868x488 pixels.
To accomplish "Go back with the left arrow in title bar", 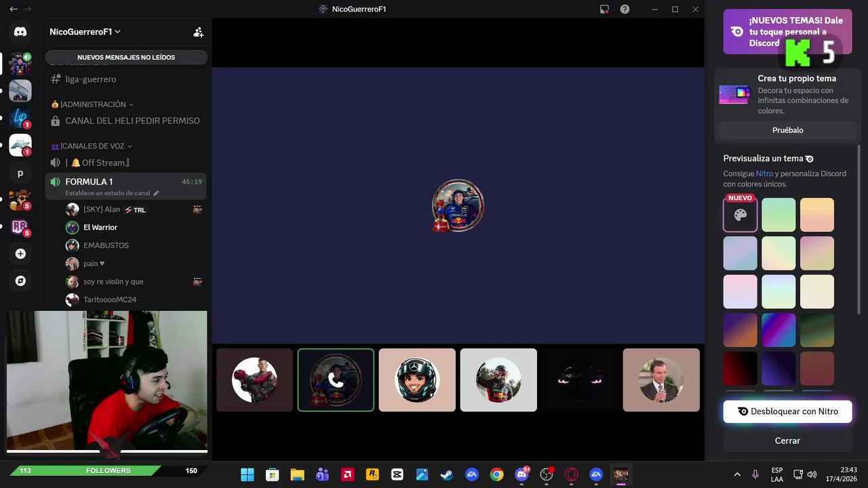I will (13, 9).
